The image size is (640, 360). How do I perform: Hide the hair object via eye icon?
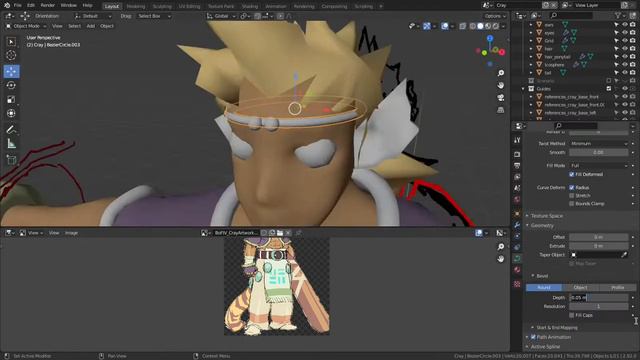(624, 49)
